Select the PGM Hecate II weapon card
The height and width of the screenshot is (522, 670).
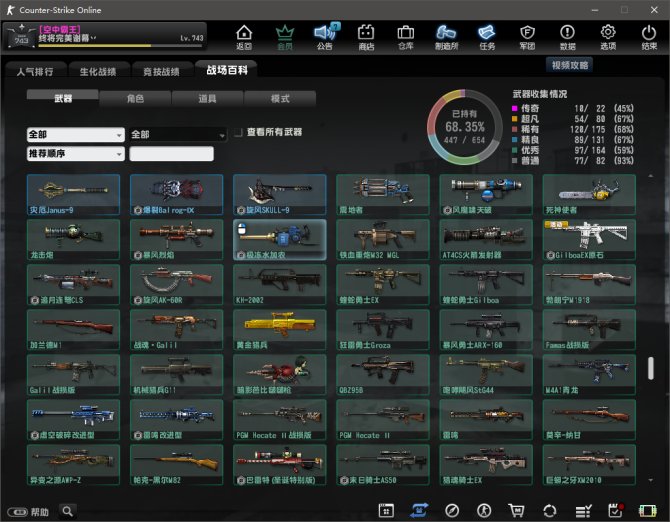pos(382,419)
